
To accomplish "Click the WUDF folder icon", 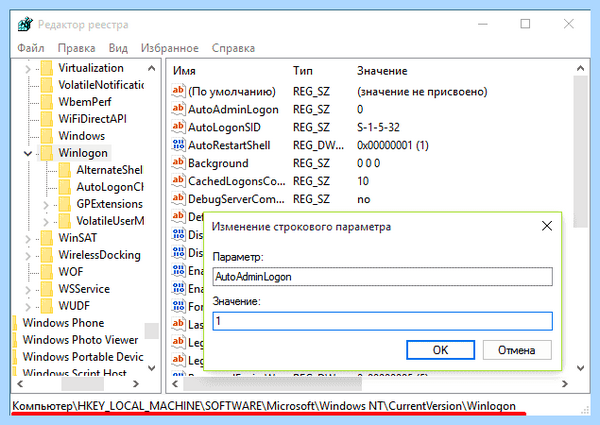I will point(47,306).
